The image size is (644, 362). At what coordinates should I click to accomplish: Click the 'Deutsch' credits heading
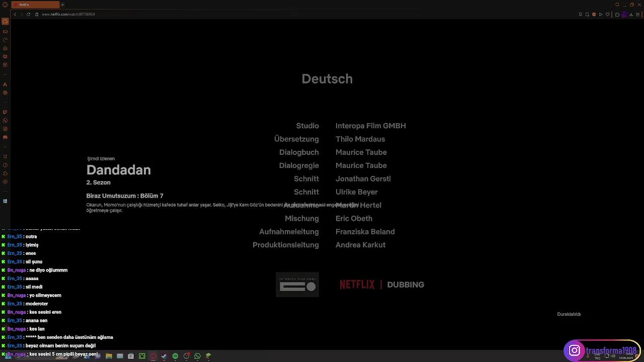click(327, 79)
